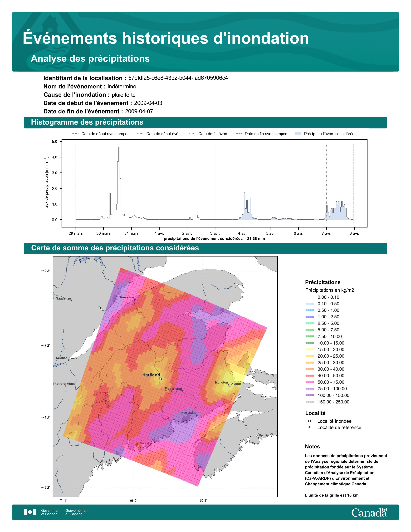Click the 2.50 - 5.00 green swatch
The image size is (411, 532).
[309, 323]
